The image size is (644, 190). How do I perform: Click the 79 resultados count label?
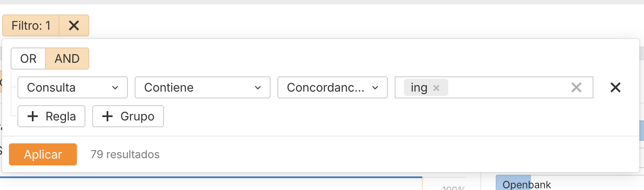tap(125, 154)
